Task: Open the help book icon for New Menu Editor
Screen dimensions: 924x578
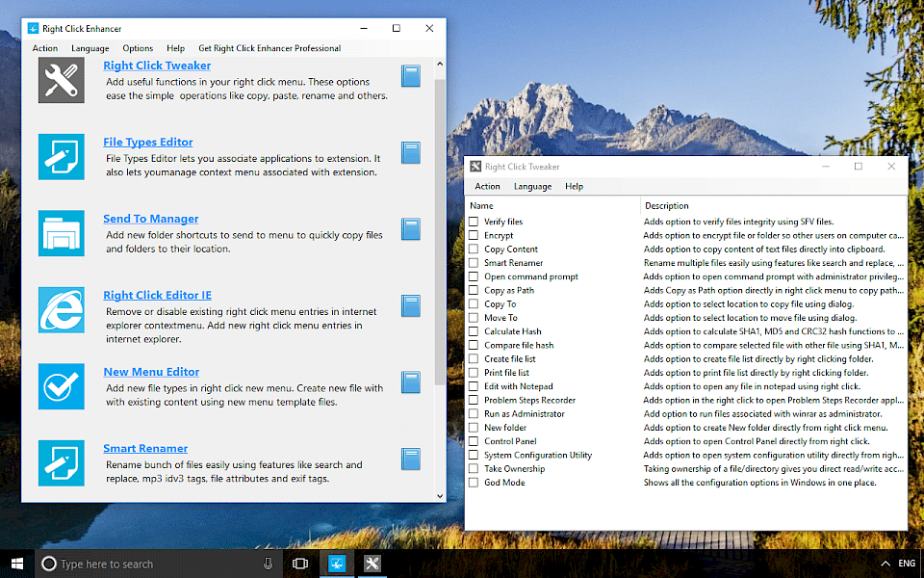Action: point(411,382)
